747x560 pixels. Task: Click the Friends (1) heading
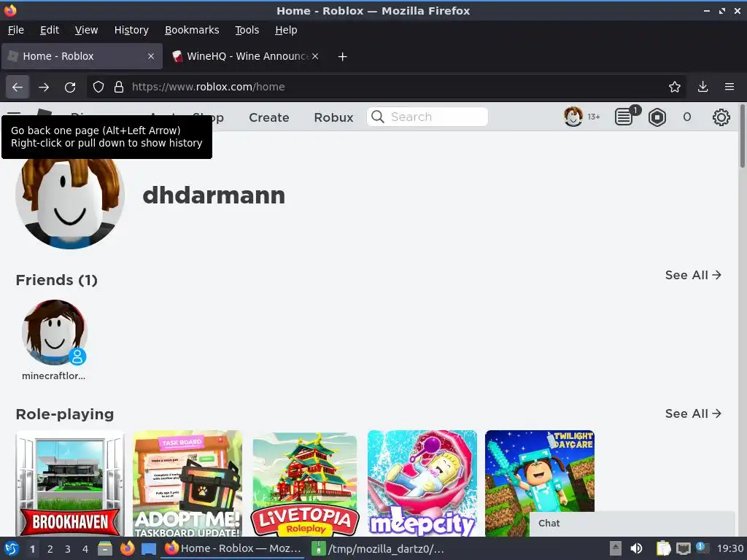coord(57,280)
